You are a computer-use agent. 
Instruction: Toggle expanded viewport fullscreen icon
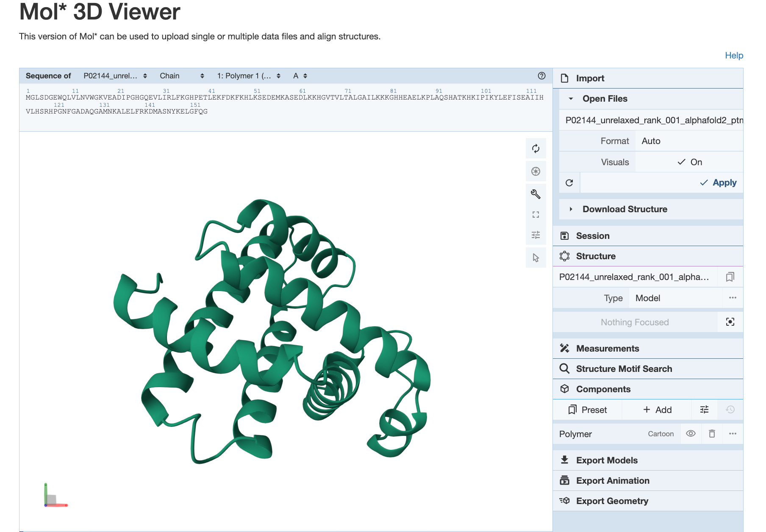click(536, 215)
